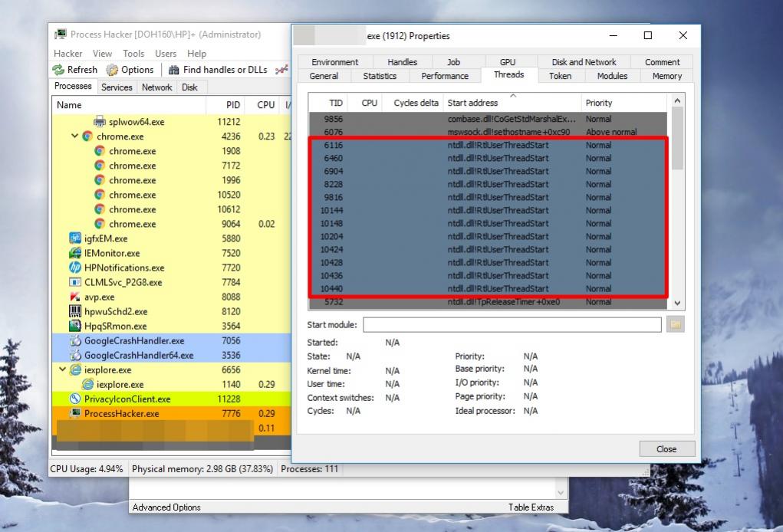Click the CLMLSvc_P2G8.exe icon

pos(75,282)
